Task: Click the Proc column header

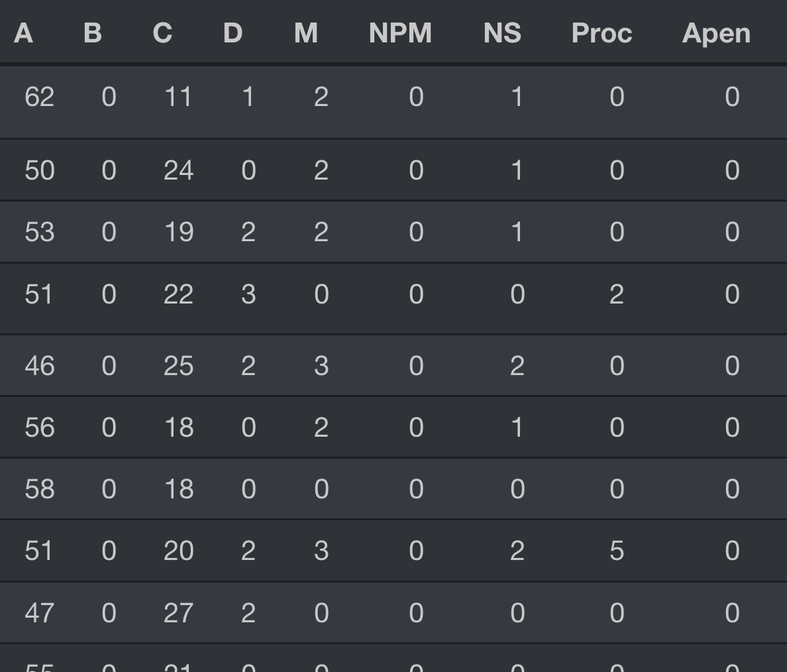Action: 602,33
